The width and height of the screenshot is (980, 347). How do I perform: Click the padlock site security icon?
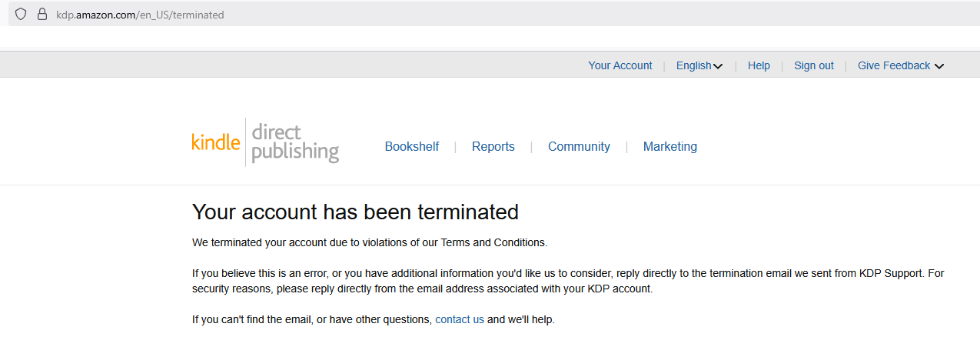click(42, 15)
